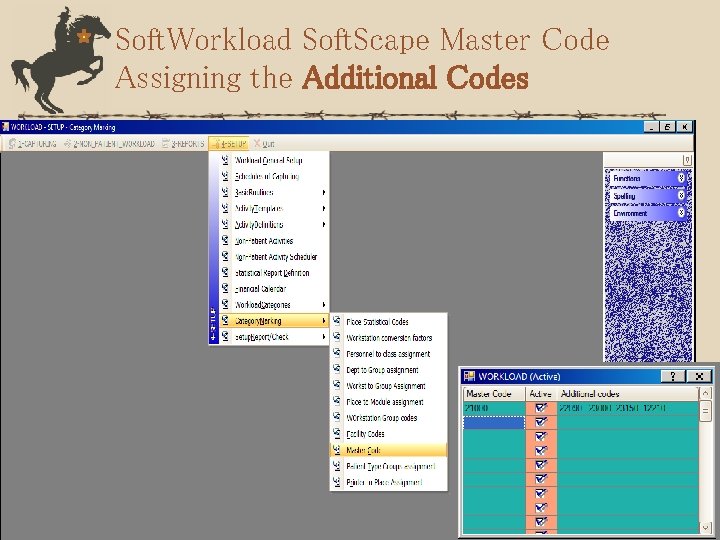This screenshot has height=540, width=720.
Task: Select the 21000 master code cell
Action: click(494, 408)
